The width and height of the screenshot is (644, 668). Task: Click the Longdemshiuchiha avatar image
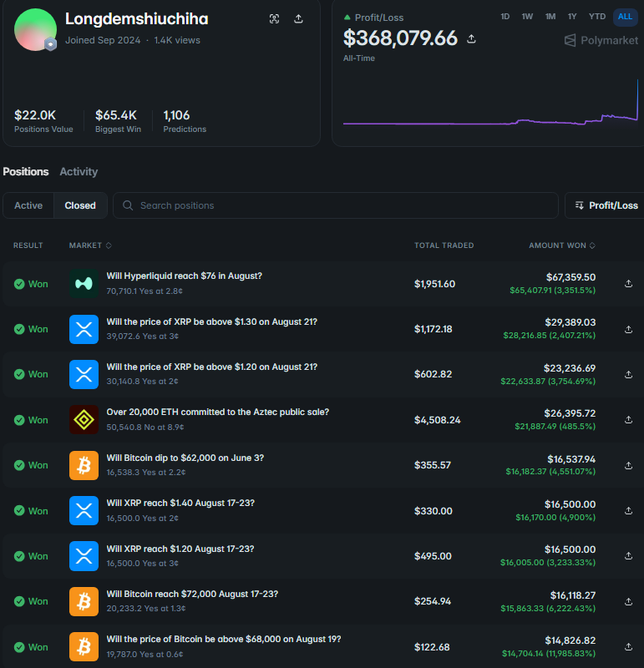pyautogui.click(x=35, y=29)
